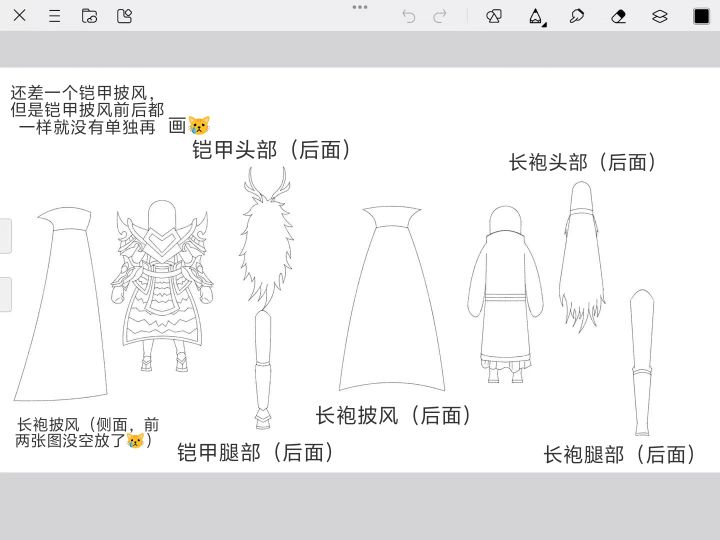Viewport: 720px width, 540px height.
Task: Open the black color swatch
Action: [701, 16]
